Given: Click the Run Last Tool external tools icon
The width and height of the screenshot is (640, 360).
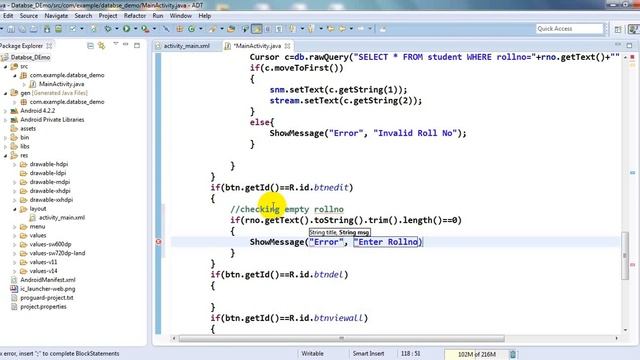Looking at the screenshot, I should click(145, 29).
